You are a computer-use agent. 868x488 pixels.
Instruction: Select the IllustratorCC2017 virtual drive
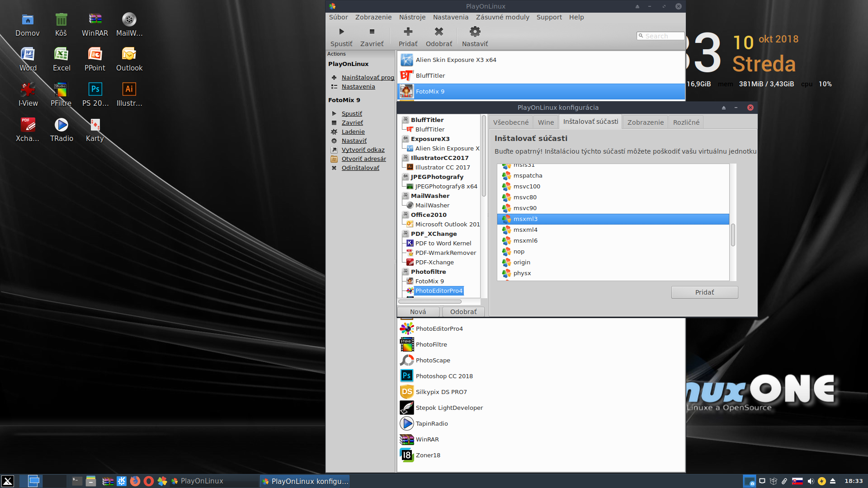coord(439,158)
